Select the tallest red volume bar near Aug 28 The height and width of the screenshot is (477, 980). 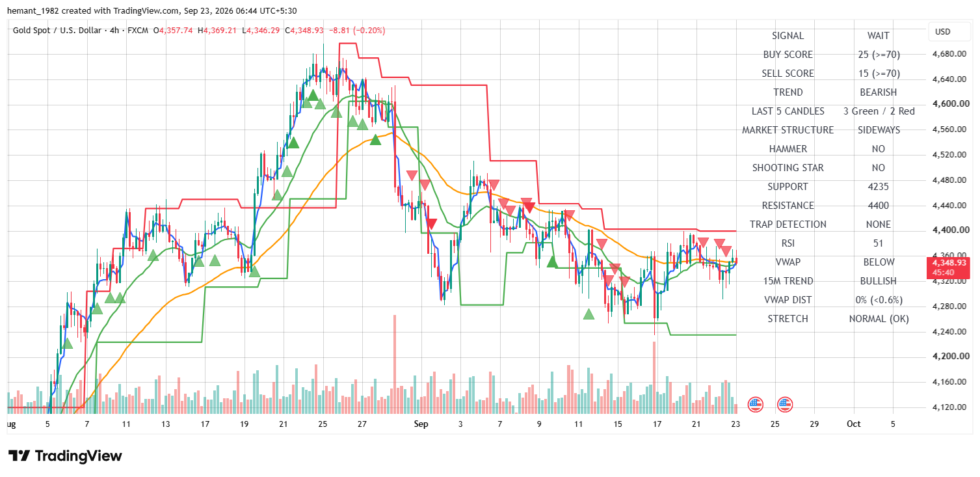pos(394,364)
